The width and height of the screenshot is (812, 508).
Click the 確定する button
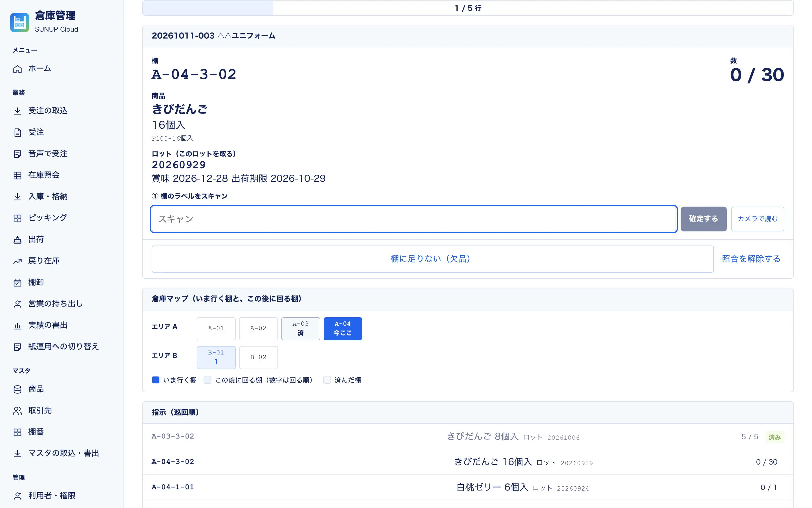pyautogui.click(x=703, y=219)
